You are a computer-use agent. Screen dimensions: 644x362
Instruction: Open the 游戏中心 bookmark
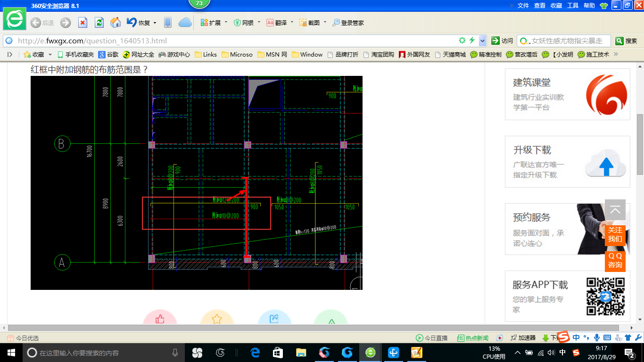(174, 54)
